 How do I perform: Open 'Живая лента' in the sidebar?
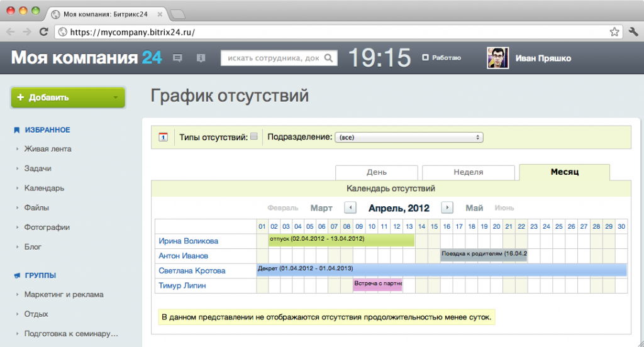[x=48, y=149]
